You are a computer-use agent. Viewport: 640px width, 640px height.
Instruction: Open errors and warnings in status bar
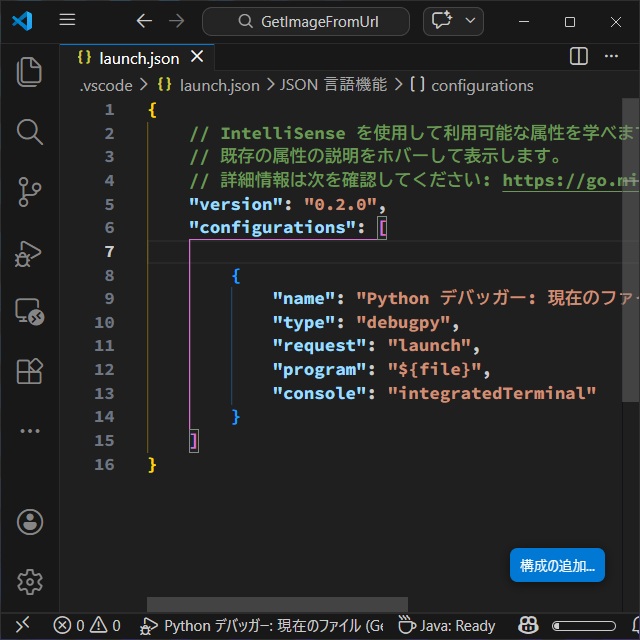[87, 626]
